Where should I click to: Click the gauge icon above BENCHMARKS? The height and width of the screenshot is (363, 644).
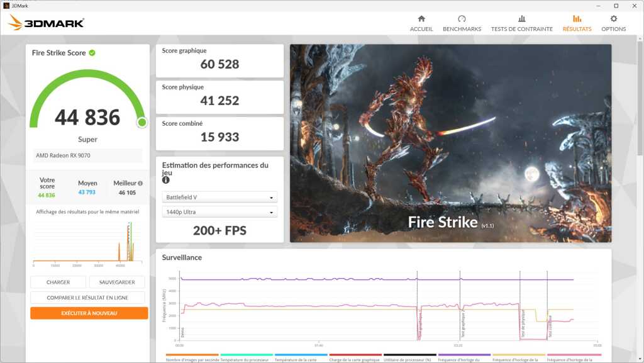pos(462,19)
